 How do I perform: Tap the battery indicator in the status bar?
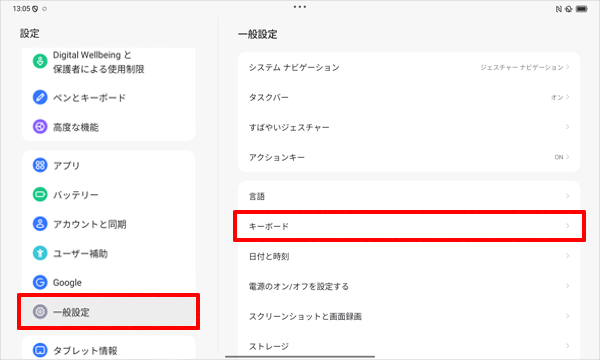pyautogui.click(x=582, y=9)
